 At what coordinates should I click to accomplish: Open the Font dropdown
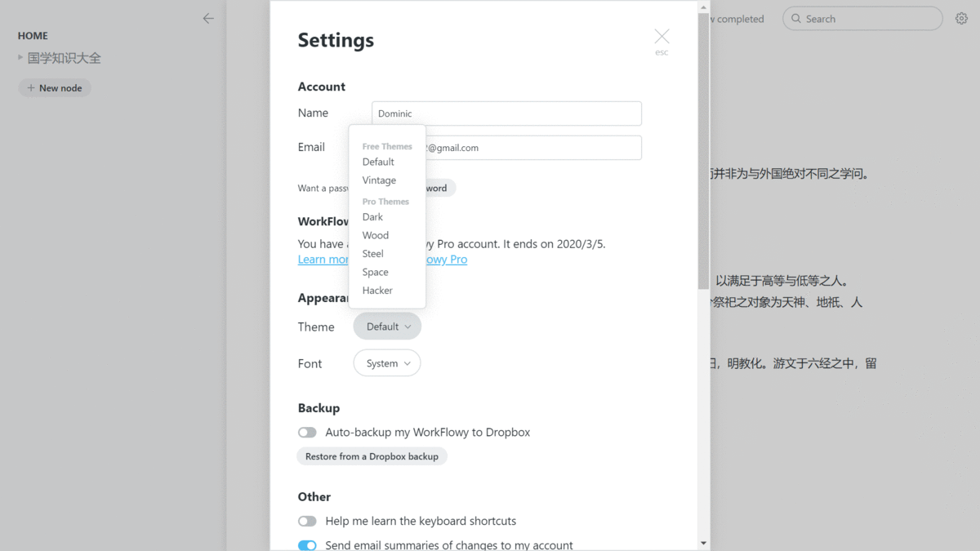pos(386,363)
